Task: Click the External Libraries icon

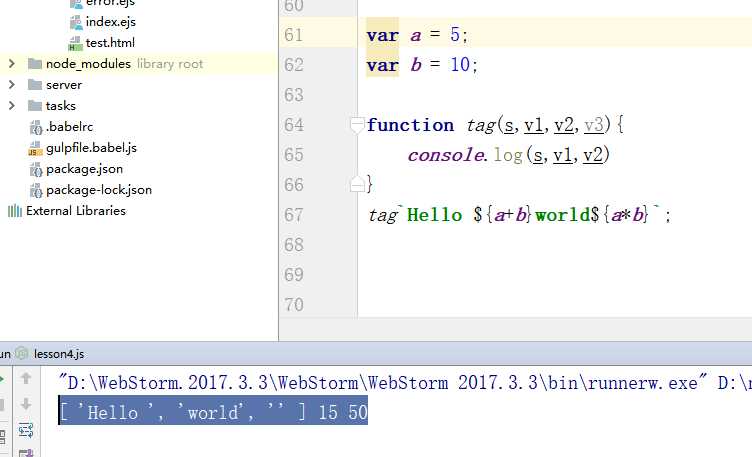Action: point(15,211)
